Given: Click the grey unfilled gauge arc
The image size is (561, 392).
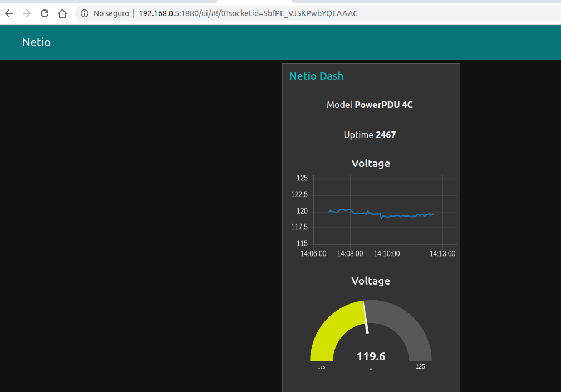Looking at the screenshot, I should 408,322.
